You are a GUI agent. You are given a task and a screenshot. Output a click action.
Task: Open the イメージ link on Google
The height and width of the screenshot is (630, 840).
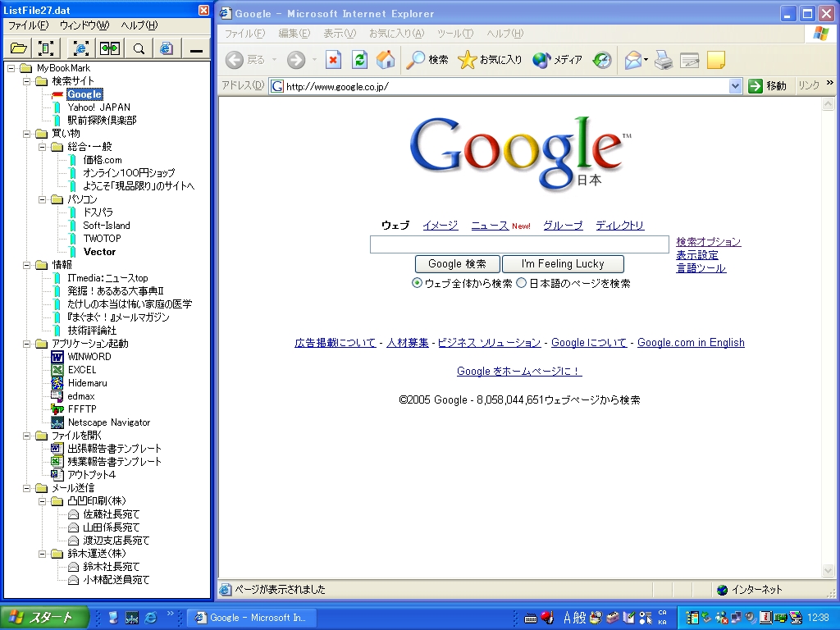point(441,226)
